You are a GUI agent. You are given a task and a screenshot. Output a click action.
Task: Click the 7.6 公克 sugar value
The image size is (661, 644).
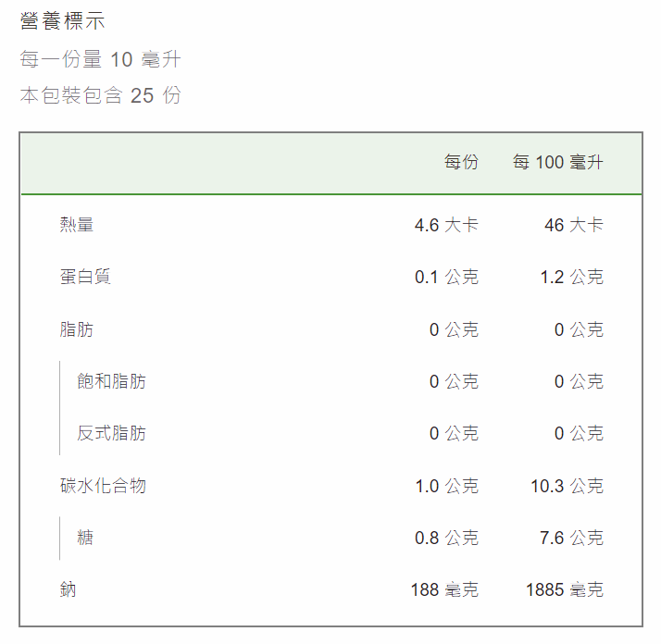[x=571, y=538]
